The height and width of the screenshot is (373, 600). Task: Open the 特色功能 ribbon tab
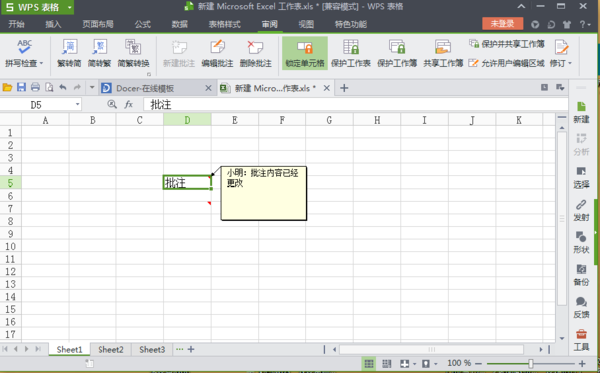(x=351, y=24)
